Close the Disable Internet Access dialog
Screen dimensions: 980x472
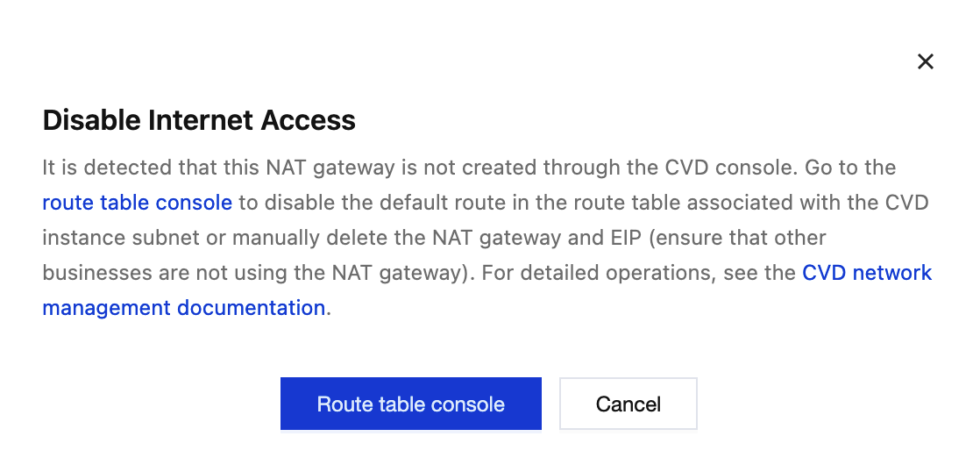[925, 61]
